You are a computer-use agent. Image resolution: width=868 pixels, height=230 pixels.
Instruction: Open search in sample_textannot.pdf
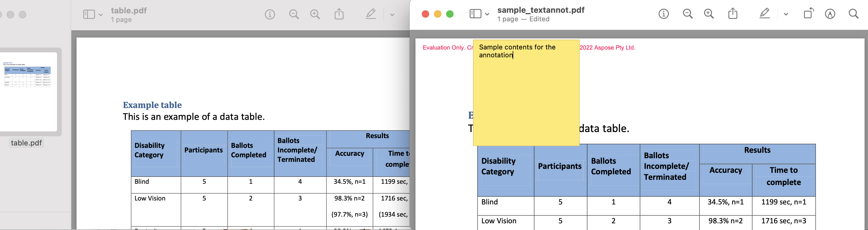[853, 14]
